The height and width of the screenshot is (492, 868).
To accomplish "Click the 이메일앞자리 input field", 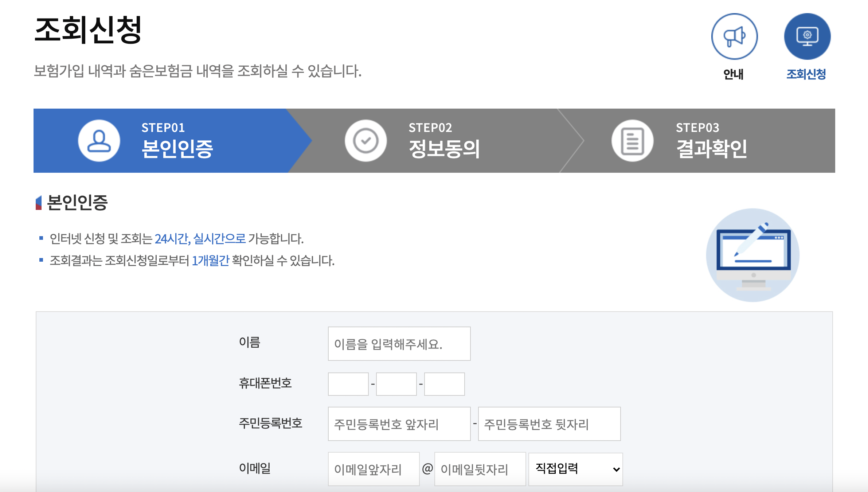I will pos(374,469).
